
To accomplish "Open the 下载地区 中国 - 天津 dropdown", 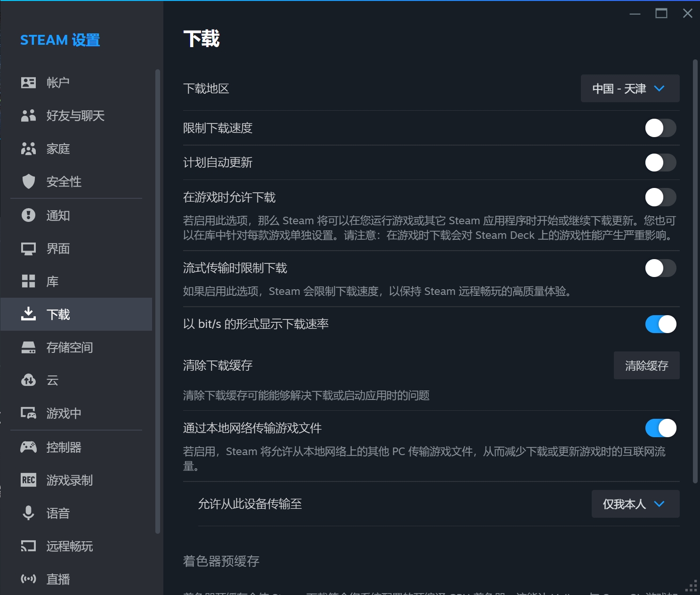I will 630,89.
